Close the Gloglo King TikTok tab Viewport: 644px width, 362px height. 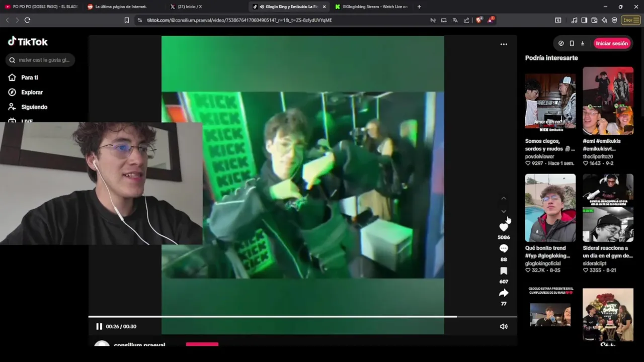coord(324,7)
